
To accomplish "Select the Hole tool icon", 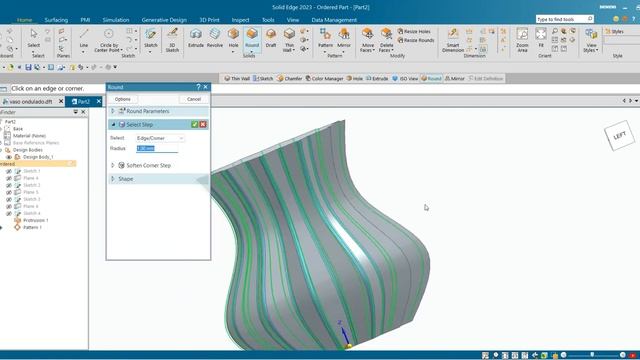I will coord(233,34).
